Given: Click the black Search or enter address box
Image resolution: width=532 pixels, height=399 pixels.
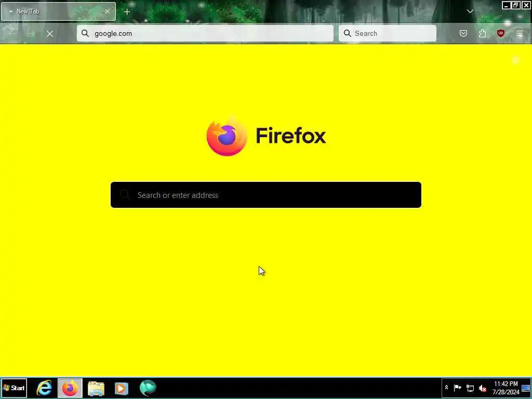Looking at the screenshot, I should [266, 195].
